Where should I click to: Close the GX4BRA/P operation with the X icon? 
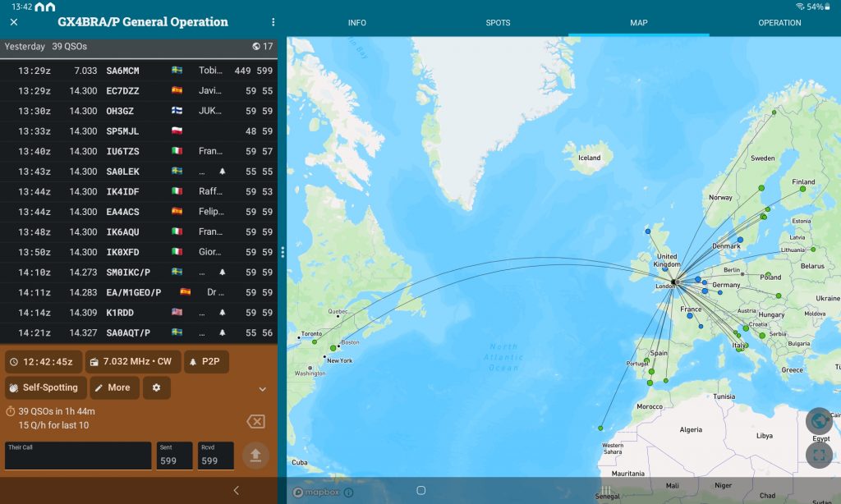(14, 22)
